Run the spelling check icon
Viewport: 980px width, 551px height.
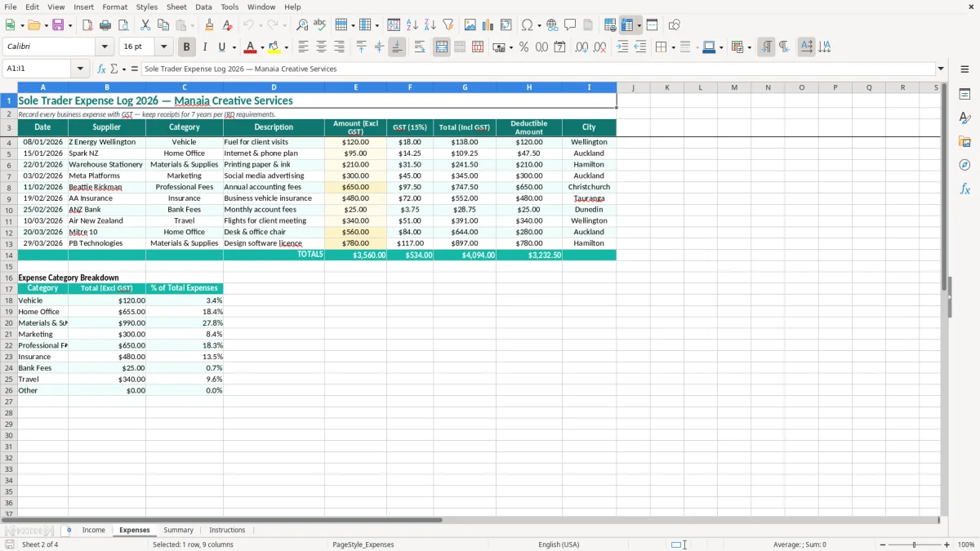320,25
